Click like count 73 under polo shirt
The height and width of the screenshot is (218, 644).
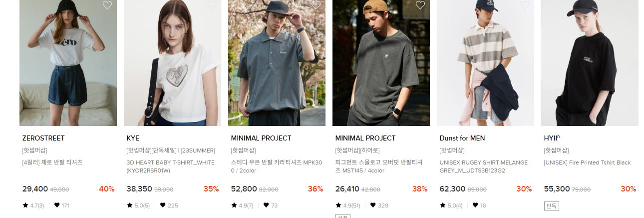pos(271,205)
